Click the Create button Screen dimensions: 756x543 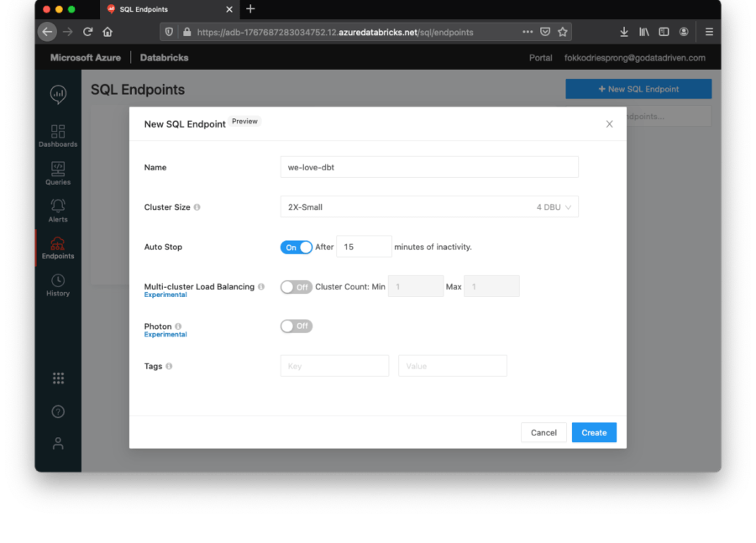tap(594, 432)
